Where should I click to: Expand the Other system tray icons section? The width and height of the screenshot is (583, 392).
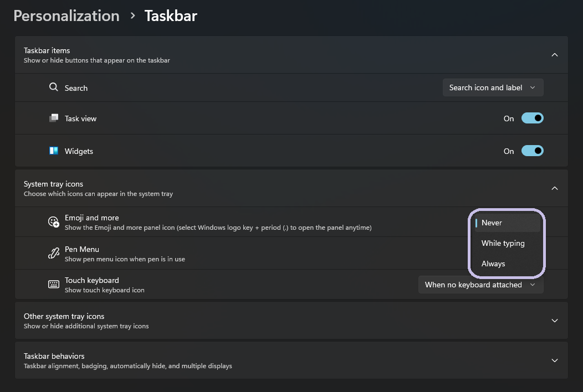coord(554,320)
